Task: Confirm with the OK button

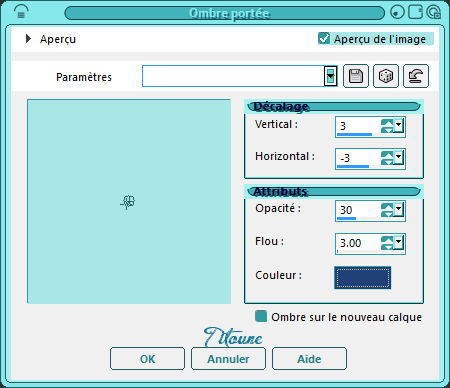Action: (147, 359)
